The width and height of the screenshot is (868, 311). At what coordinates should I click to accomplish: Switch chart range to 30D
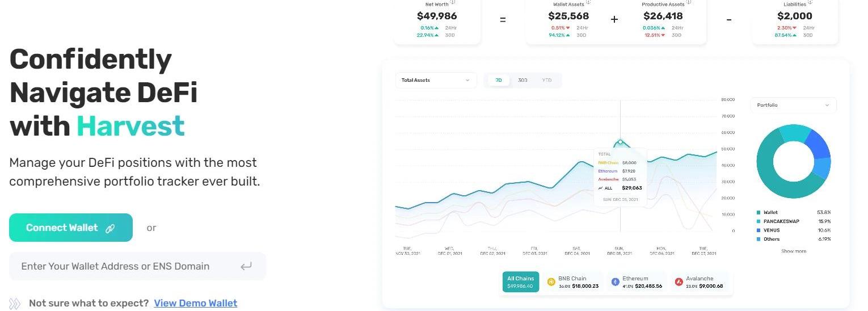[x=523, y=81]
